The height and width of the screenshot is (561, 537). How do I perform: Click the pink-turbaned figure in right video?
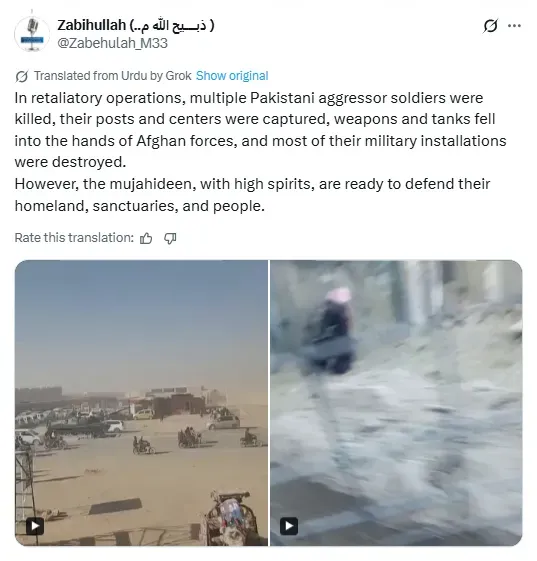[x=330, y=331]
